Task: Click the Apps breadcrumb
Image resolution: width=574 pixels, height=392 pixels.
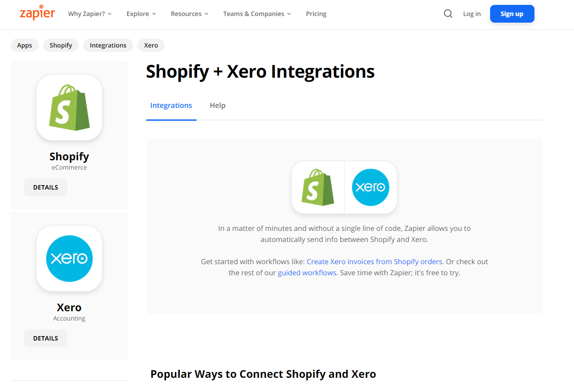Action: pyautogui.click(x=24, y=45)
